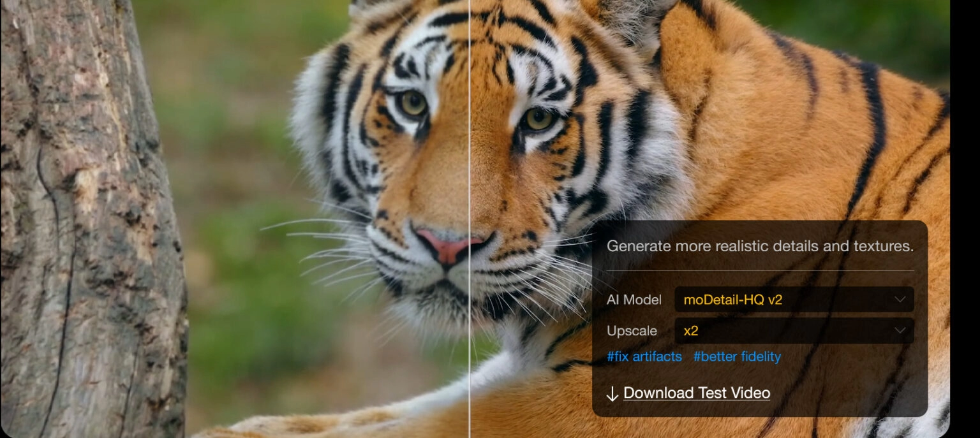Click the chevron in AI Model field
The width and height of the screenshot is (980, 438).
(x=900, y=300)
